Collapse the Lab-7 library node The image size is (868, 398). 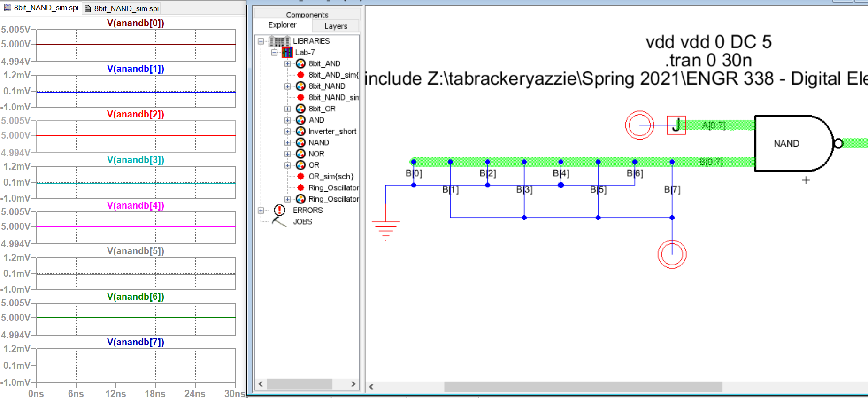coord(274,53)
